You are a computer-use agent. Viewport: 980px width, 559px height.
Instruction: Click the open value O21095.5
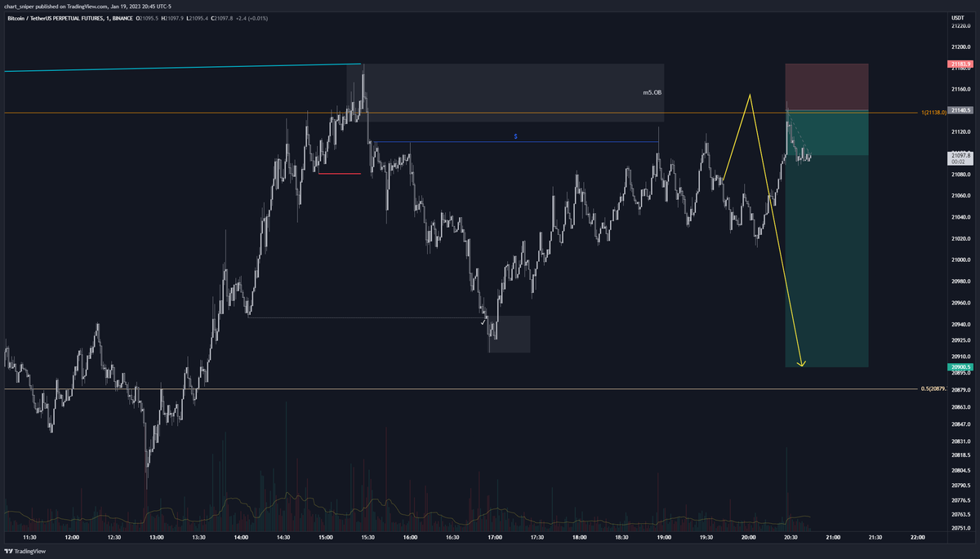[145, 17]
